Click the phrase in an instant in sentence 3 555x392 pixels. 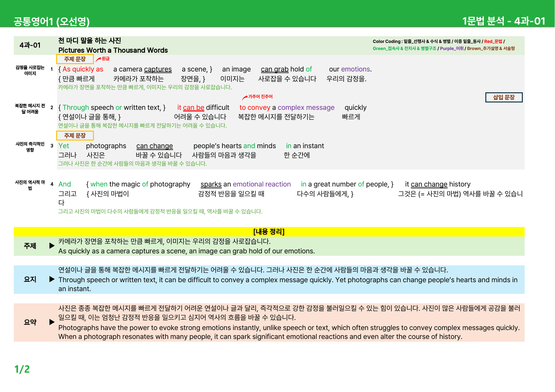(x=305, y=146)
